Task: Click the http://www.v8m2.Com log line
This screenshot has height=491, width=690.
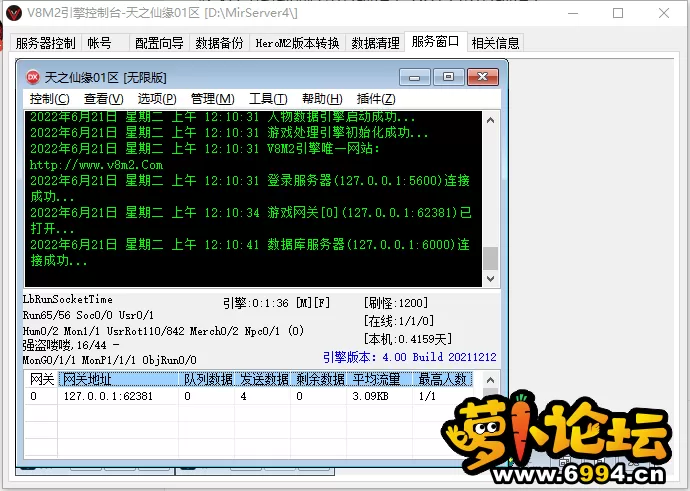Action: [96, 165]
